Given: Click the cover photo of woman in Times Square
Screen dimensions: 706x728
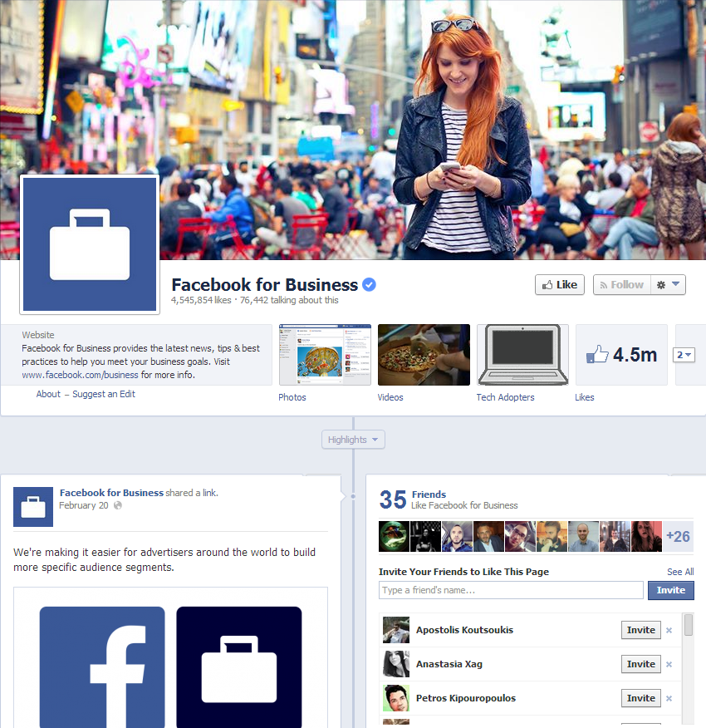Looking at the screenshot, I should (x=353, y=130).
